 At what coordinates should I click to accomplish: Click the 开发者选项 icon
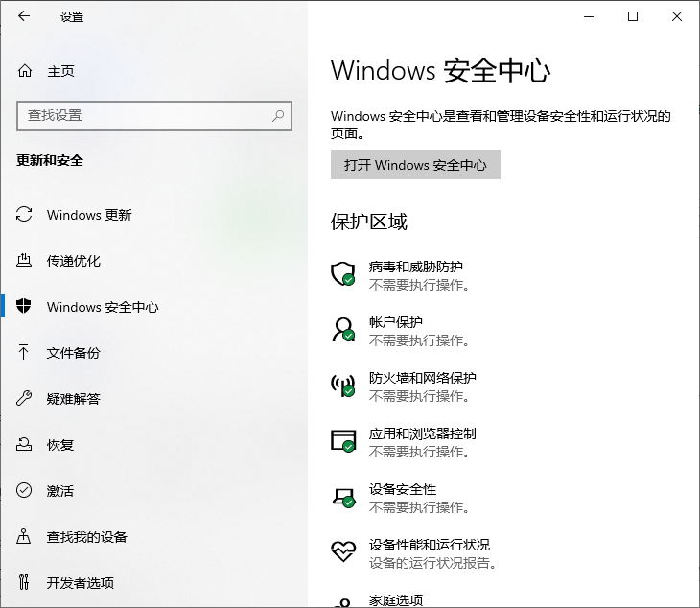pyautogui.click(x=24, y=582)
